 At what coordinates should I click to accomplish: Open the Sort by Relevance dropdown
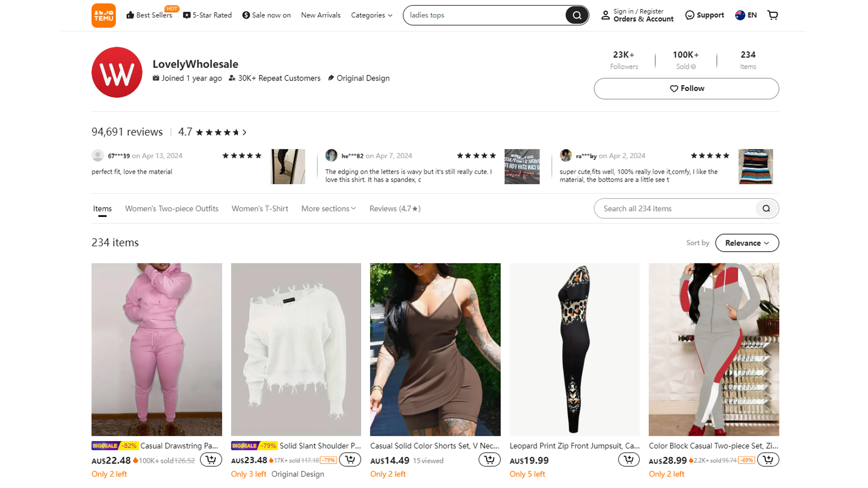(747, 243)
